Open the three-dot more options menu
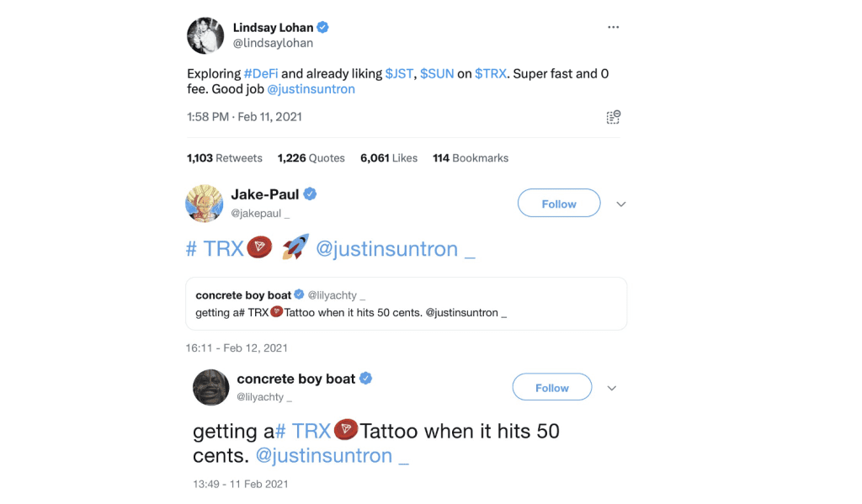The image size is (862, 504). (613, 28)
